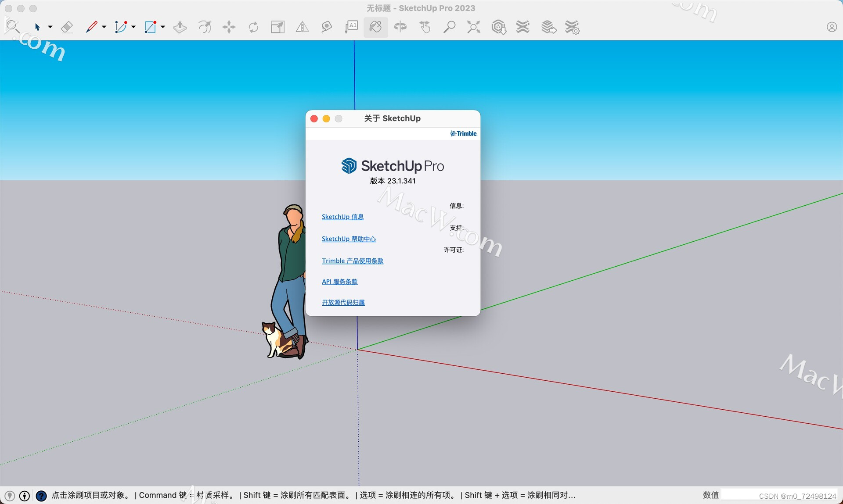This screenshot has width=843, height=504.
Task: Select the Arc tool
Action: 121,27
